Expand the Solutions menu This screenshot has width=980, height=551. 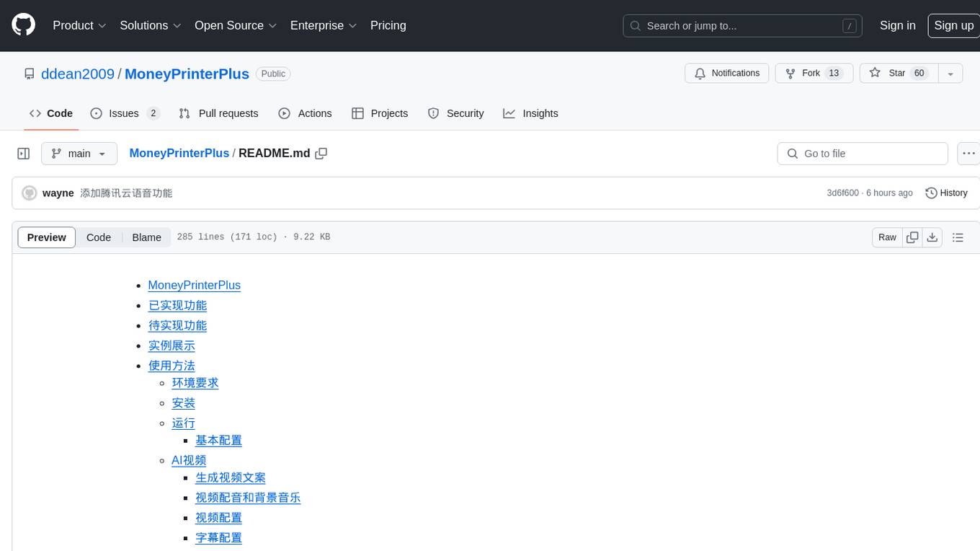[x=151, y=25]
